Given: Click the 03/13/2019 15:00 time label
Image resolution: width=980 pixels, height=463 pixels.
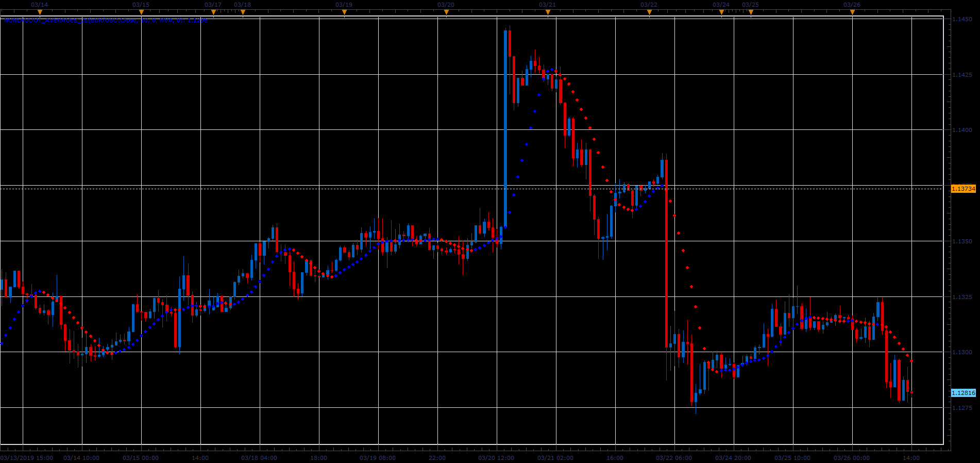Looking at the screenshot, I should (27, 458).
